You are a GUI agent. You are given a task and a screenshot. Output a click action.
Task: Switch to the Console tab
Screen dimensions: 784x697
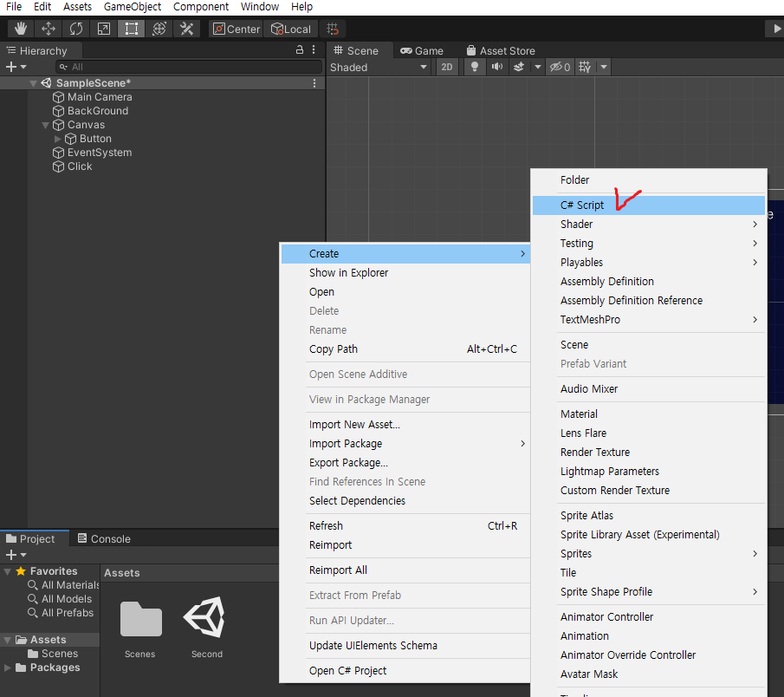pyautogui.click(x=104, y=539)
